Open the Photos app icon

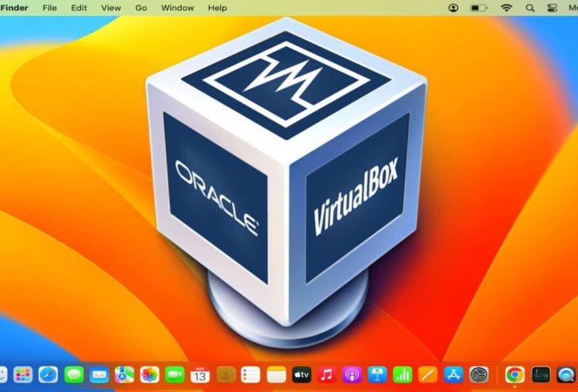pyautogui.click(x=150, y=375)
